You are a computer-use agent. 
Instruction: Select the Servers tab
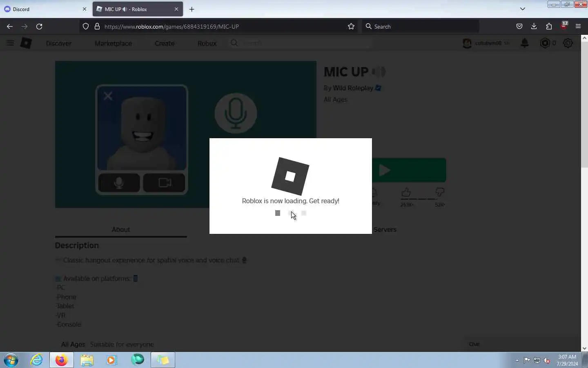[385, 229]
